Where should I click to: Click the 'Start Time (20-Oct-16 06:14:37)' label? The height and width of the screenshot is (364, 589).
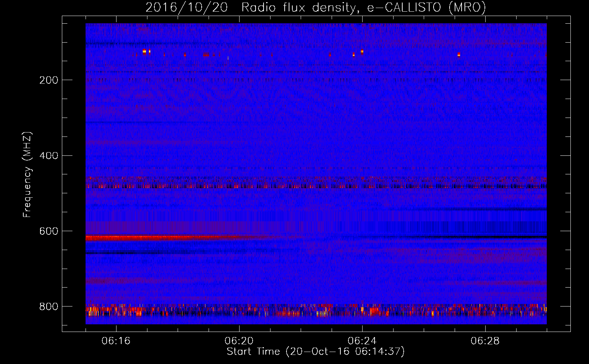[x=316, y=352]
